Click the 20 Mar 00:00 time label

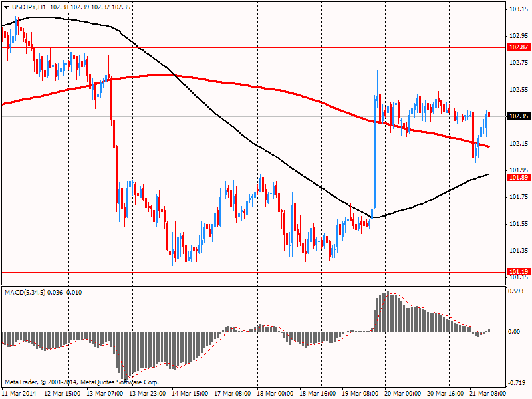(x=403, y=394)
